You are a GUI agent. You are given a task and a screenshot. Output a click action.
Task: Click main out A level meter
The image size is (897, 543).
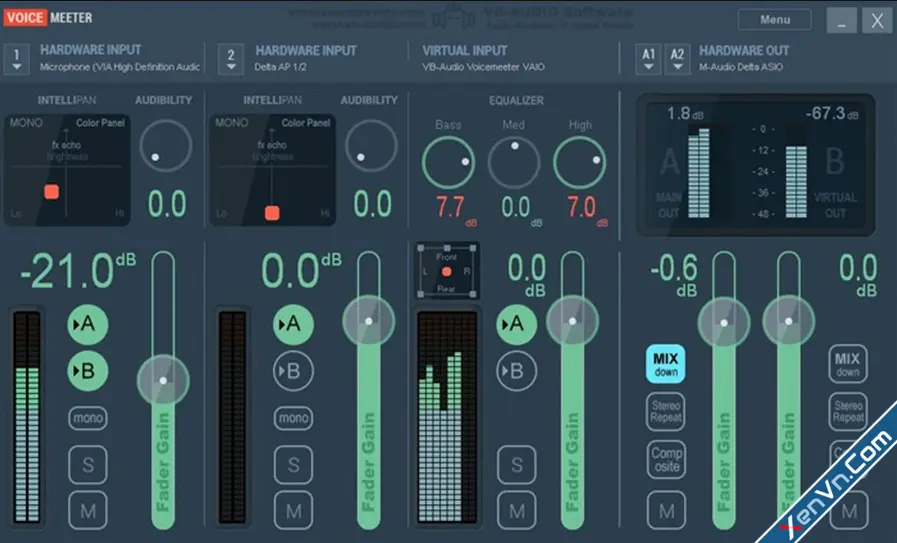coord(698,173)
